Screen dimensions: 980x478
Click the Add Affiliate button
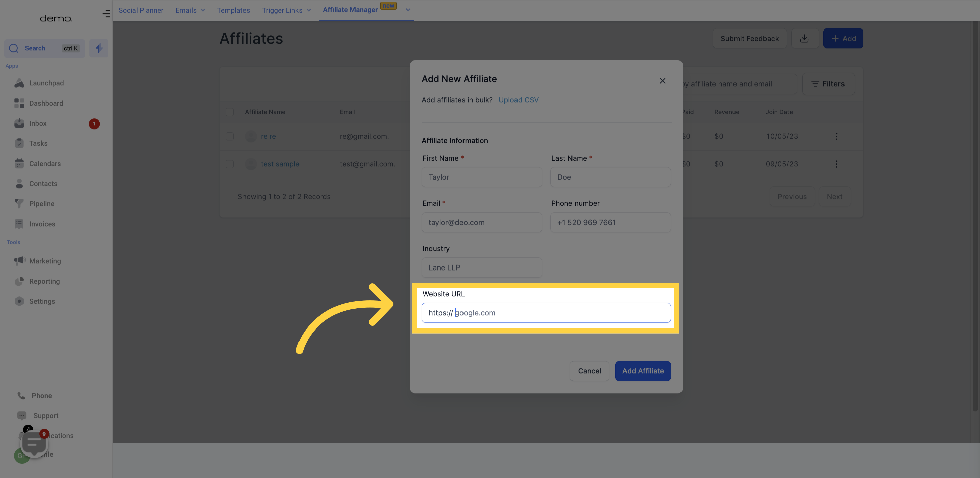[x=643, y=371]
